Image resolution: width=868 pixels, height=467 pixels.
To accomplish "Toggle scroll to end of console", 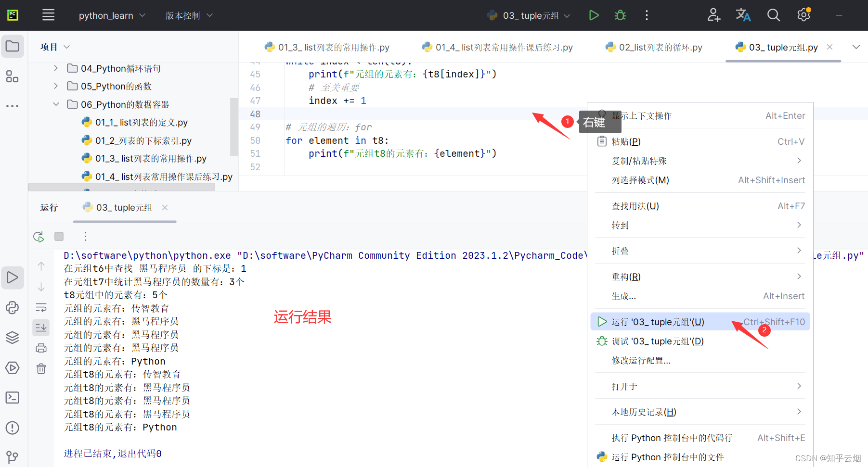I will point(41,328).
